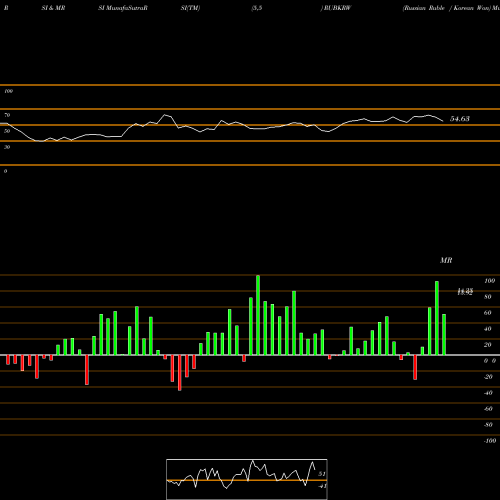Click the MR axis label -80
This screenshot has width=500, height=500.
[x=488, y=425]
